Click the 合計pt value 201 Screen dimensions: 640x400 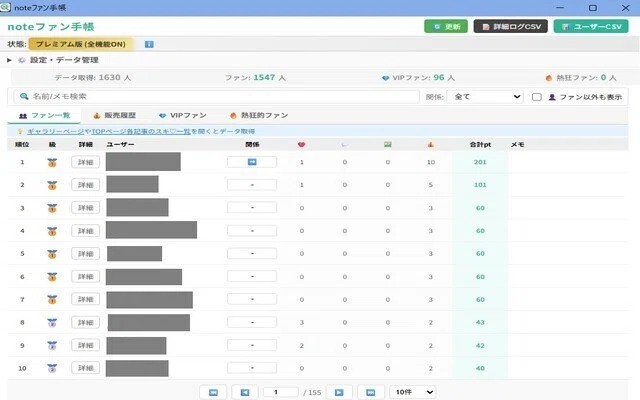pyautogui.click(x=480, y=162)
